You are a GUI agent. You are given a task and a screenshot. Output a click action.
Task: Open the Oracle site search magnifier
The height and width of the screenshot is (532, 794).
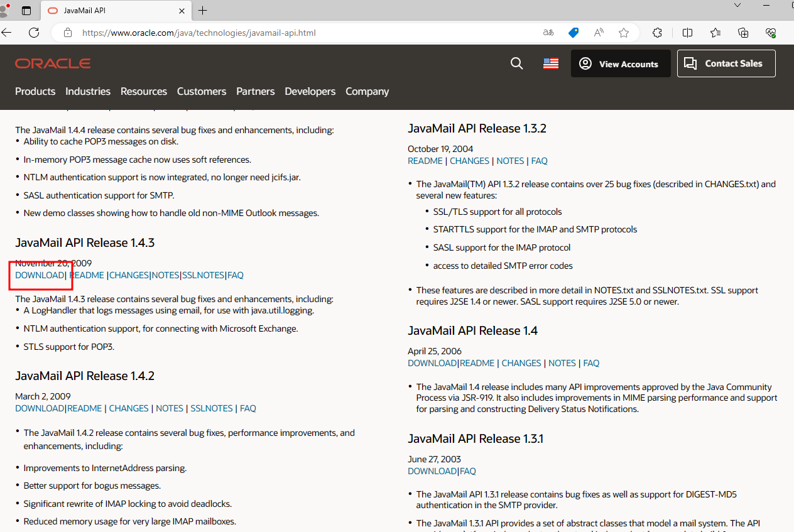click(x=516, y=63)
